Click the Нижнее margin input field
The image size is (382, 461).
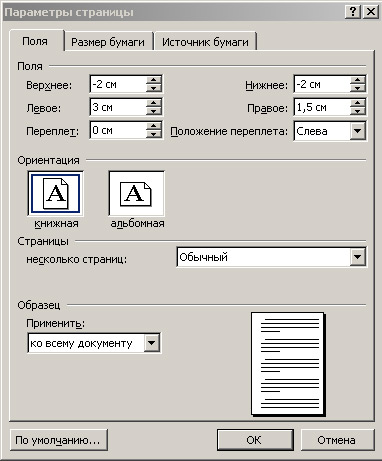coord(322,84)
